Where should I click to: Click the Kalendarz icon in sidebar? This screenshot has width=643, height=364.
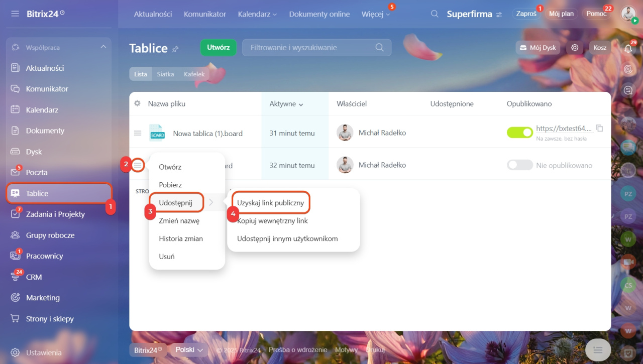(x=15, y=109)
